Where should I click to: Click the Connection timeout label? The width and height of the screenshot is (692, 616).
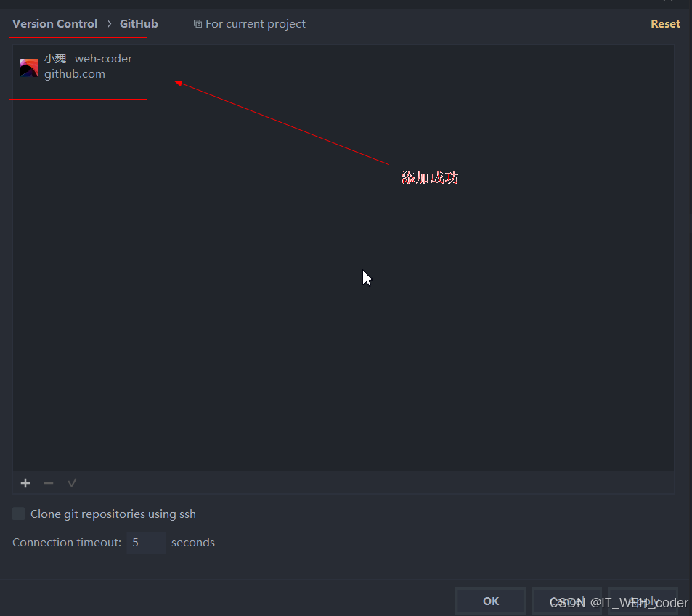coord(67,542)
